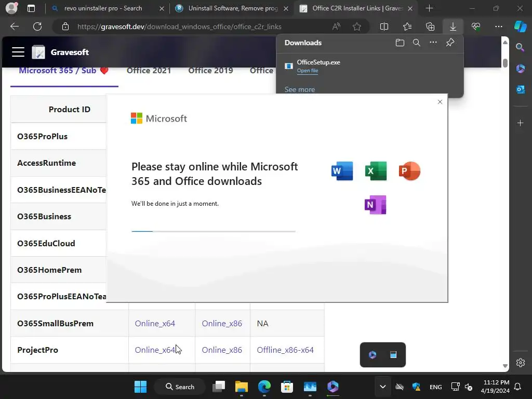Open the tab actions menu icon
The height and width of the screenshot is (399, 532).
tap(31, 8)
